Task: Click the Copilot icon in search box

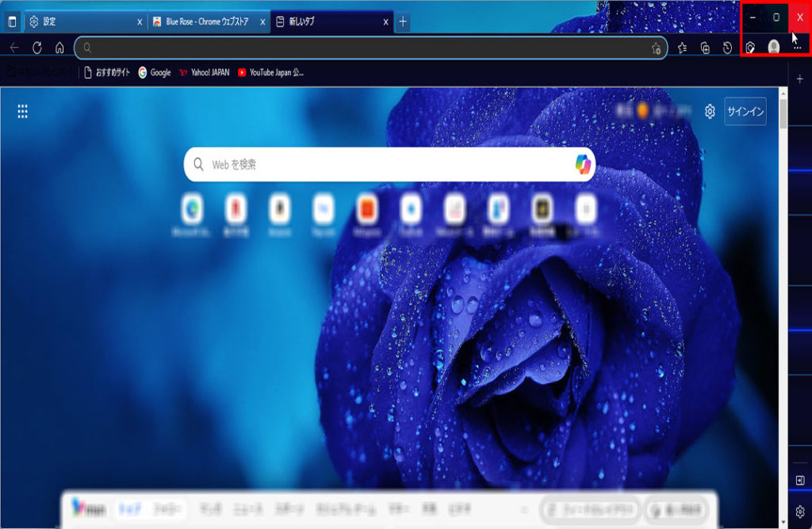Action: 583,164
